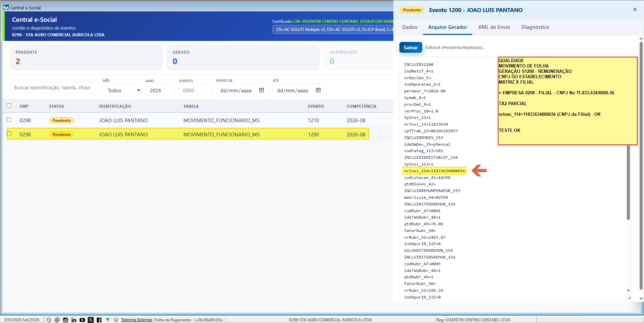Image resolution: width=644 pixels, height=323 pixels.
Task: Open calendar picker for Até date
Action: [318, 90]
